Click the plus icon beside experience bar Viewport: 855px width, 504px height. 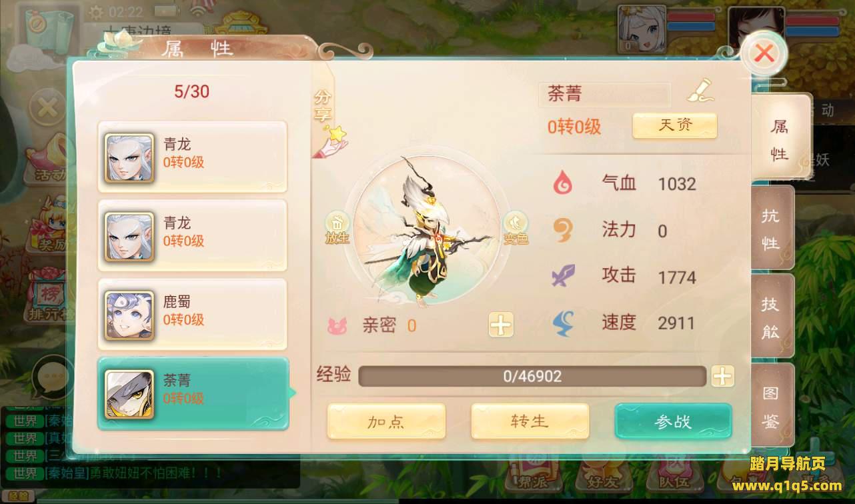[x=722, y=376]
